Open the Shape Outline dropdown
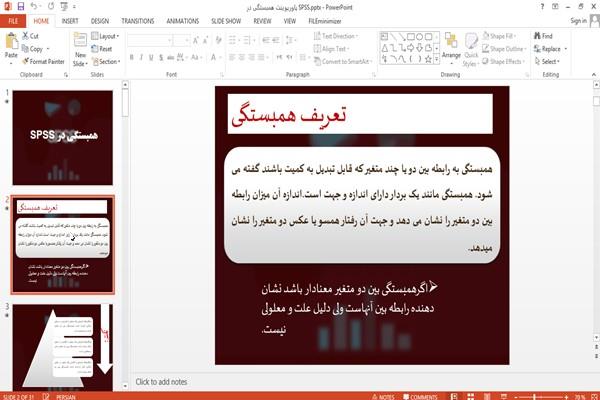Viewport: 600px width, 400px height. (504, 49)
